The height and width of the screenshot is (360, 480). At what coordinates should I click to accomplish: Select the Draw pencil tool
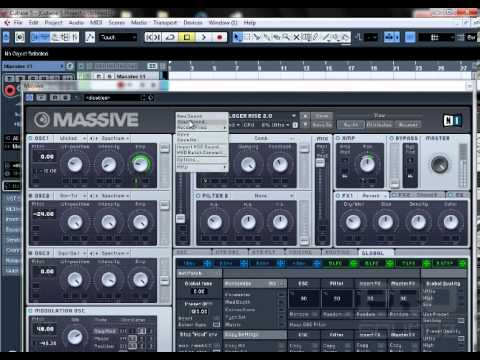tap(316, 37)
